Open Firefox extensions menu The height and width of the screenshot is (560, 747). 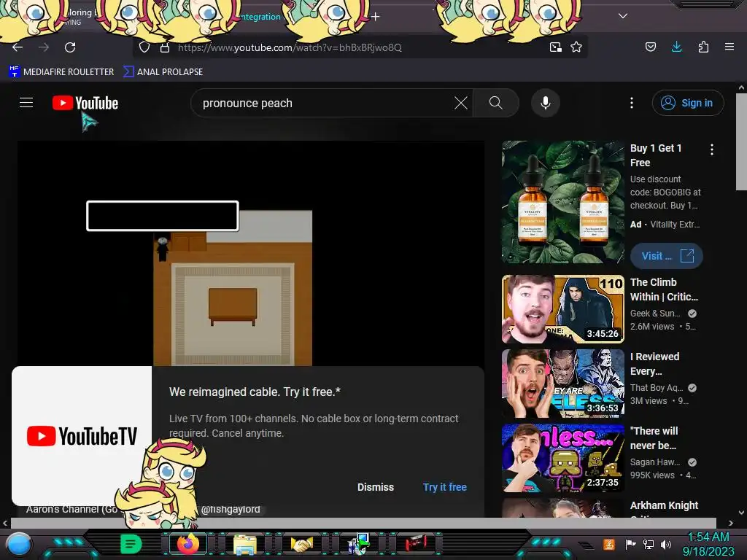703,47
